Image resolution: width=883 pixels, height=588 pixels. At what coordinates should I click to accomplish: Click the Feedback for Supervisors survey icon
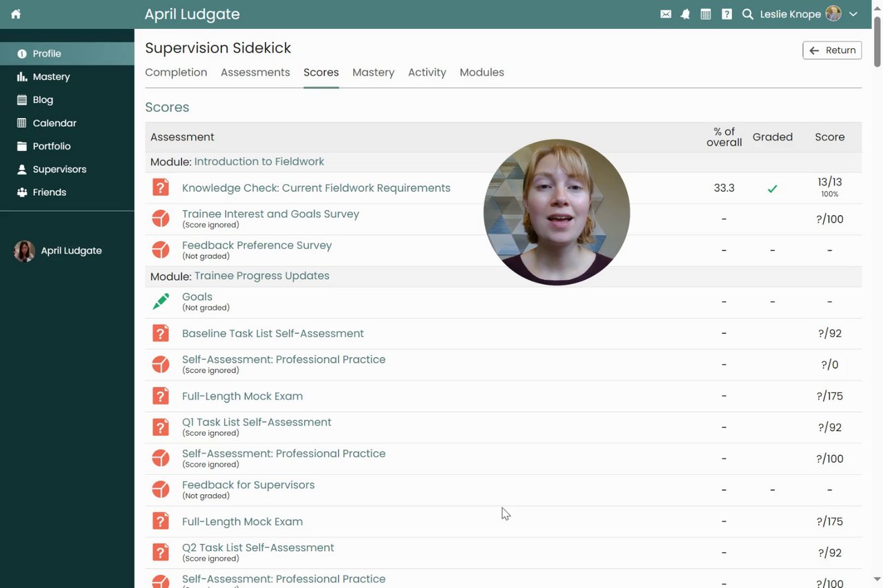click(161, 490)
